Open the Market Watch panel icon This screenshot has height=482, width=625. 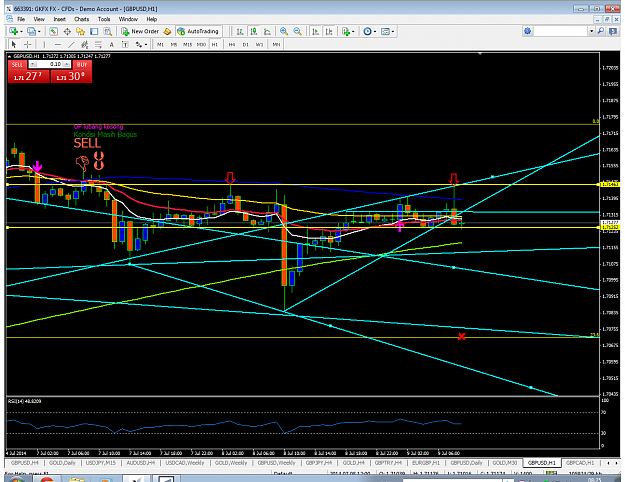coord(53,31)
